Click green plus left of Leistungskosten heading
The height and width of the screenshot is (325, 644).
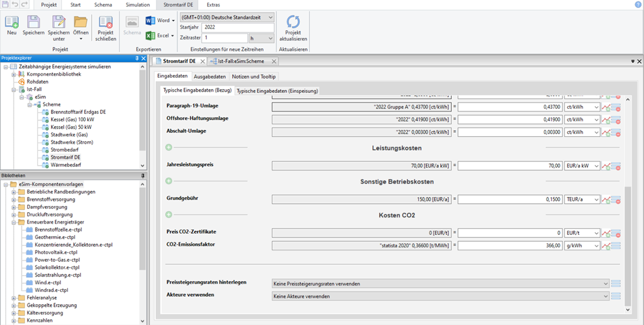[x=169, y=147]
